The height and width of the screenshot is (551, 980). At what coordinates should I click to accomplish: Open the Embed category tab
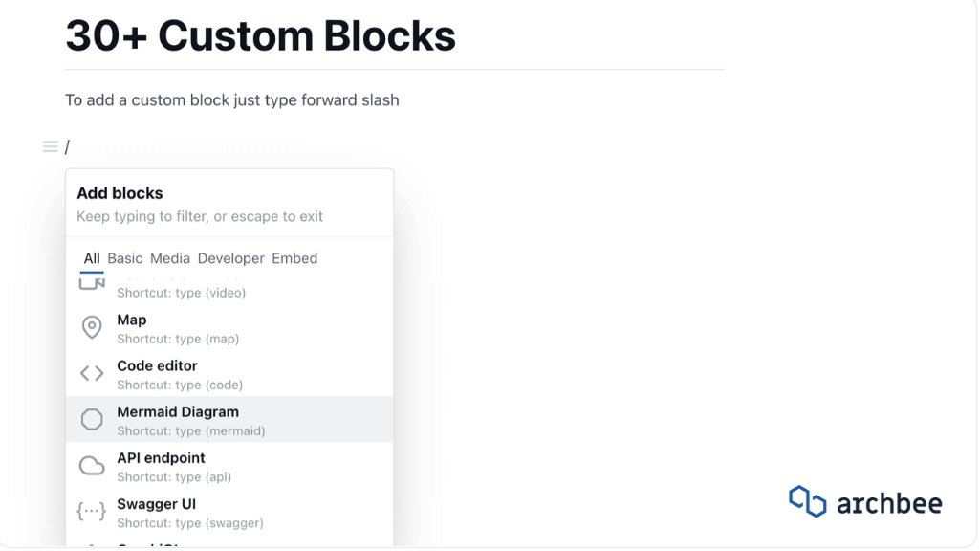[x=294, y=258]
